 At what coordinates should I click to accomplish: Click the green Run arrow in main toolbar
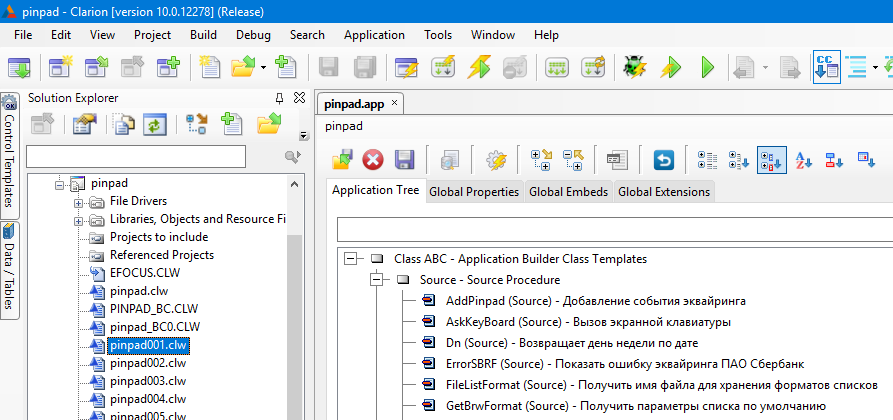(708, 67)
